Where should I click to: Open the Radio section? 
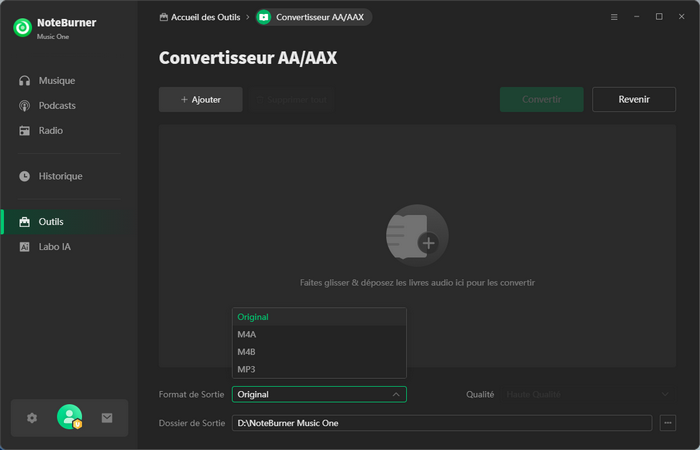[x=50, y=130]
